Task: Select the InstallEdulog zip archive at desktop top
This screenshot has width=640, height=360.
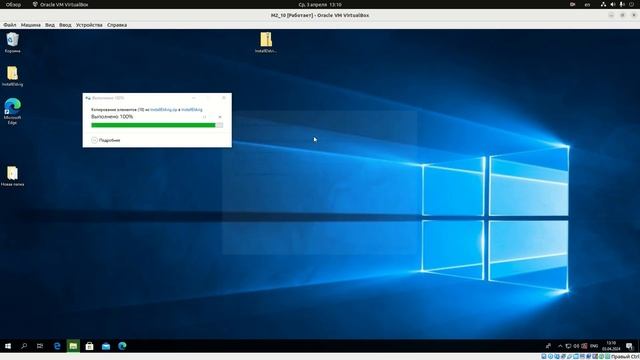Action: point(266,42)
